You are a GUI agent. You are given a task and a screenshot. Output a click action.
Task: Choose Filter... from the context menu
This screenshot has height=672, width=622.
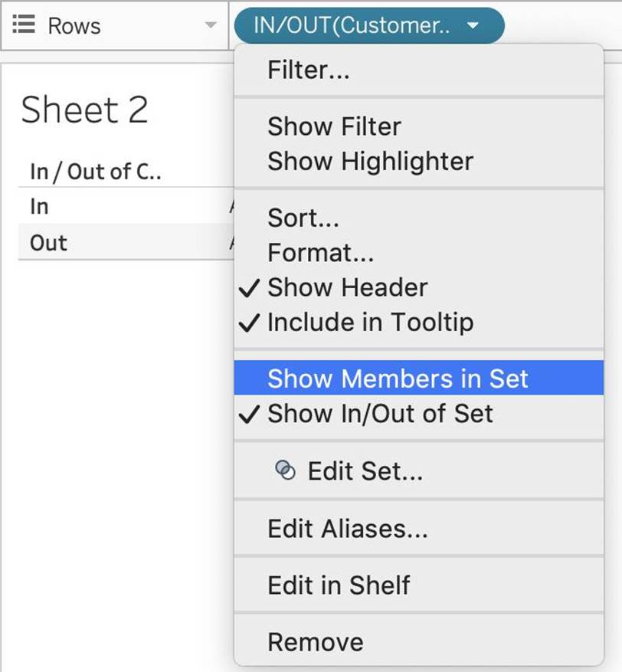[x=309, y=70]
